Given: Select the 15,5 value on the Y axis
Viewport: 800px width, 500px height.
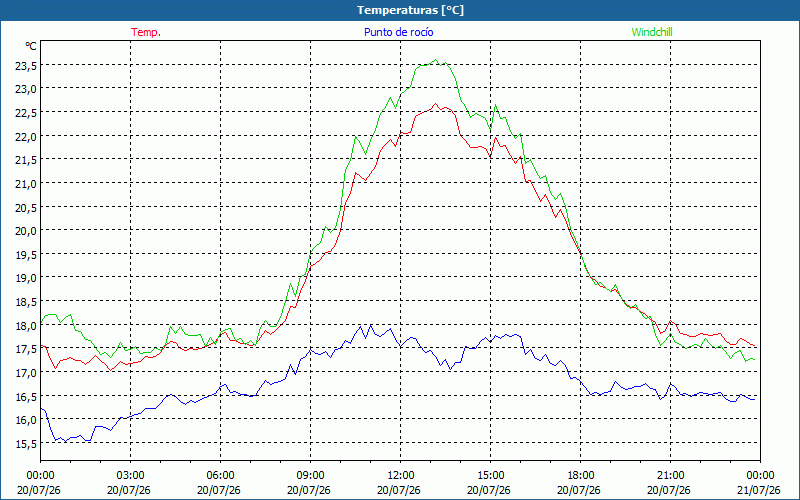Looking at the screenshot, I should pos(26,443).
